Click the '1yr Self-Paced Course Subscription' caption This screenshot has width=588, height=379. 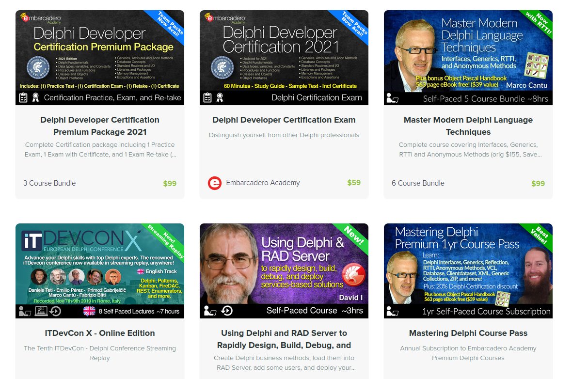486,312
